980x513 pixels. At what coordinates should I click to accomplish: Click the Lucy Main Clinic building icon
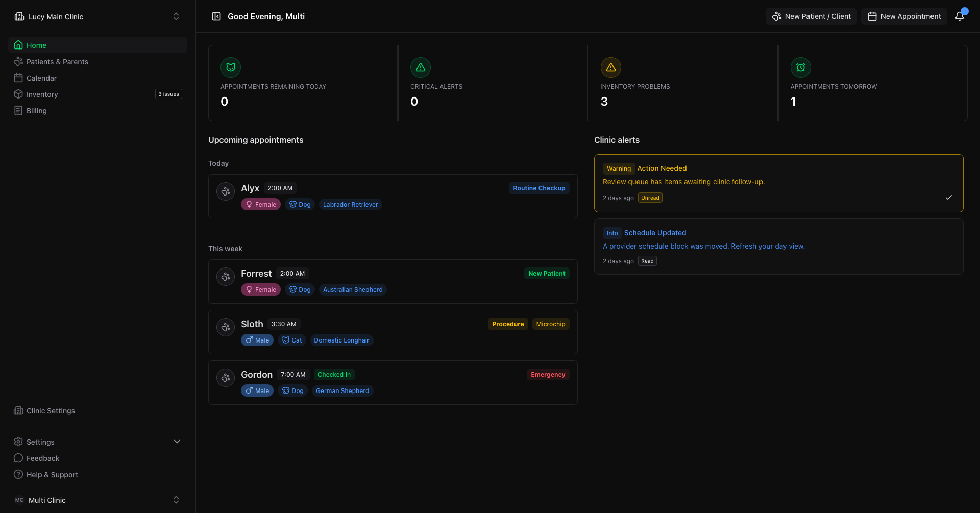pyautogui.click(x=19, y=16)
